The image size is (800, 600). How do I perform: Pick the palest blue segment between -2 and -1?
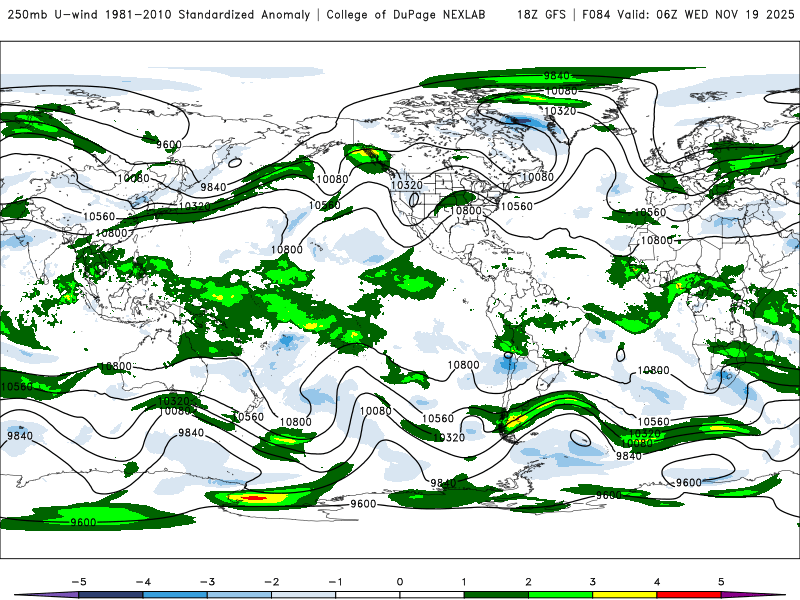point(303,595)
